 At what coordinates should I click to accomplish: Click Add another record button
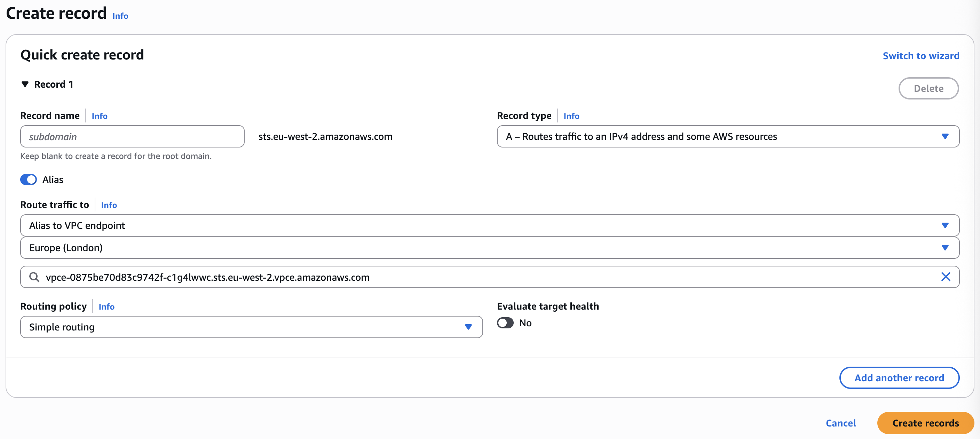(x=899, y=378)
